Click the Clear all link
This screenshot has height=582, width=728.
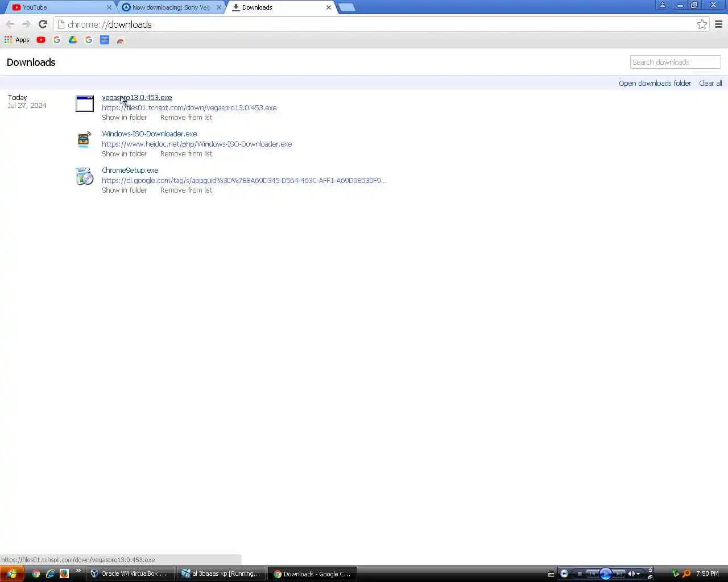[710, 83]
